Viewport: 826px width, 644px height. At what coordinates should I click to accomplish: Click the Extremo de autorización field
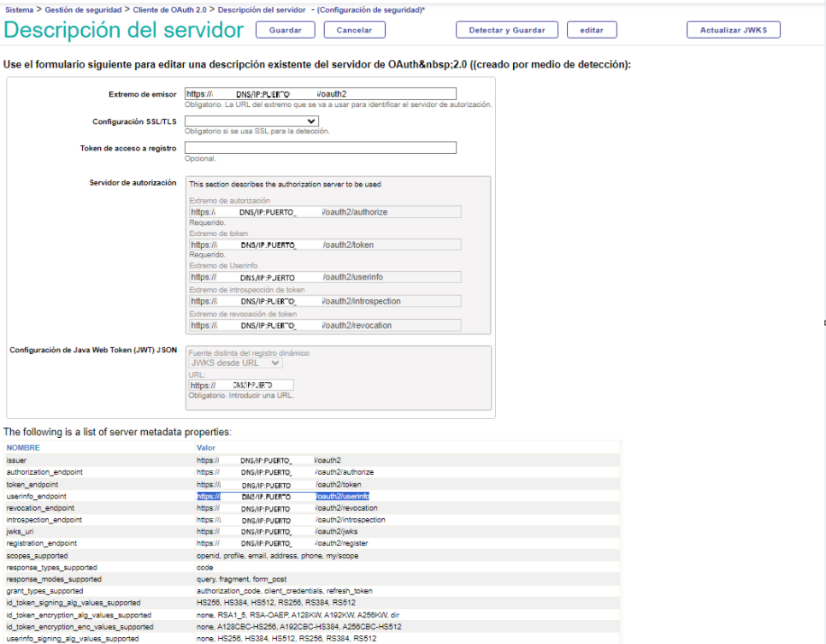tap(324, 212)
